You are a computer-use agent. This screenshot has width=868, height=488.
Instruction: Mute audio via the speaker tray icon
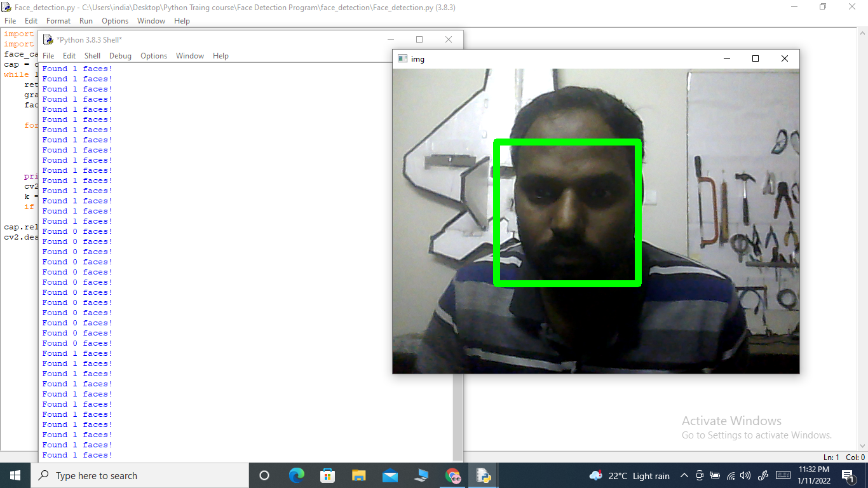tap(745, 475)
